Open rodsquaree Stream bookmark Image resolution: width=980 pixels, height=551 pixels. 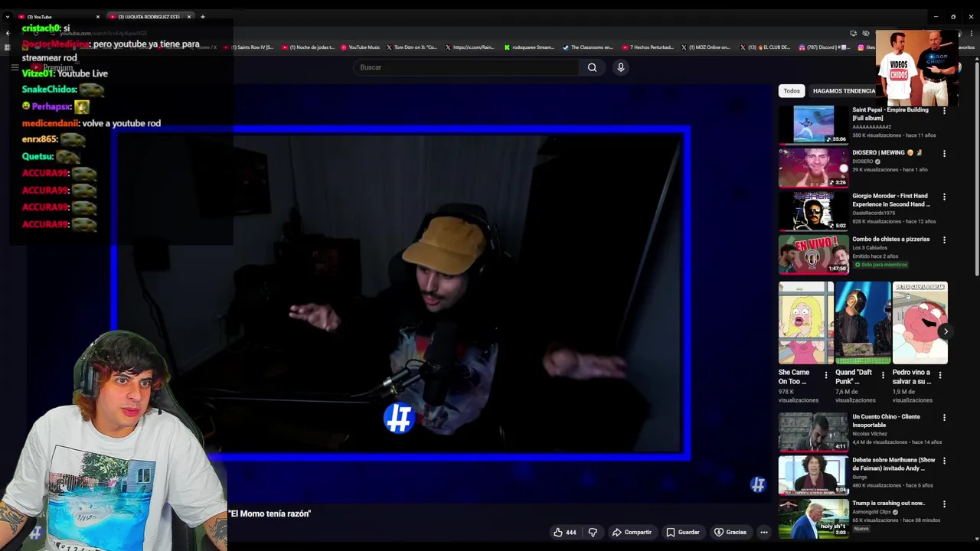click(529, 47)
